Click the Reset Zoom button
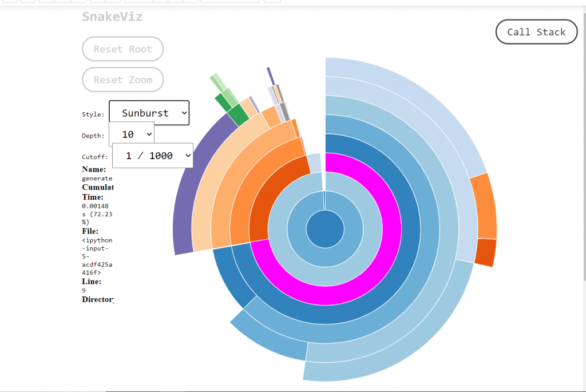 (122, 80)
